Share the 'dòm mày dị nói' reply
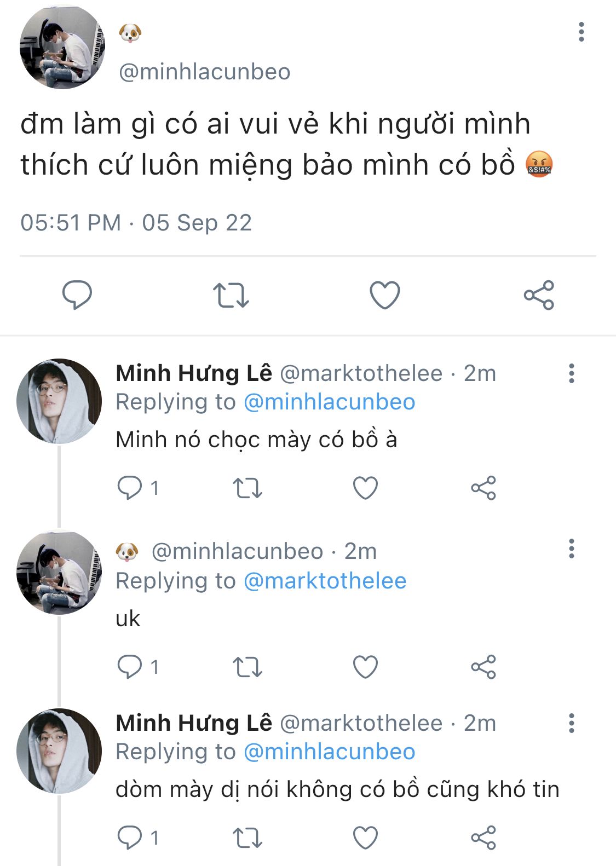Image resolution: width=616 pixels, height=866 pixels. click(483, 838)
